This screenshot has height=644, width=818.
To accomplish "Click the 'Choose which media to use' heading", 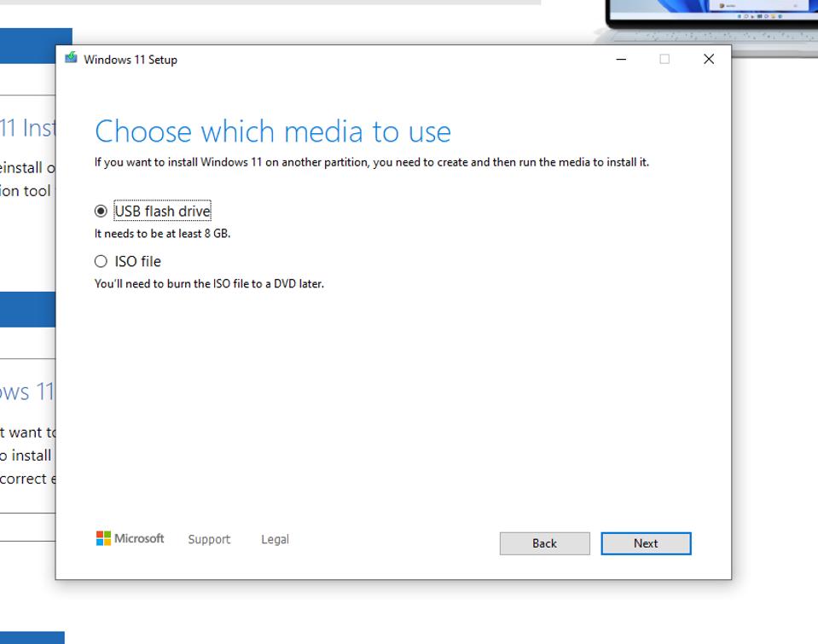I will pos(273,131).
